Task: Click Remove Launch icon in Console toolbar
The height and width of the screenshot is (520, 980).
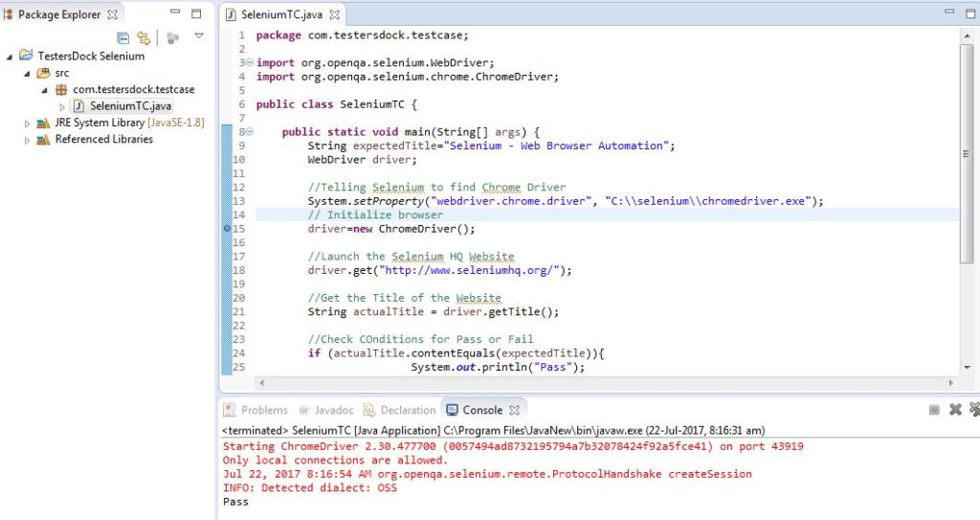Action: [954, 410]
